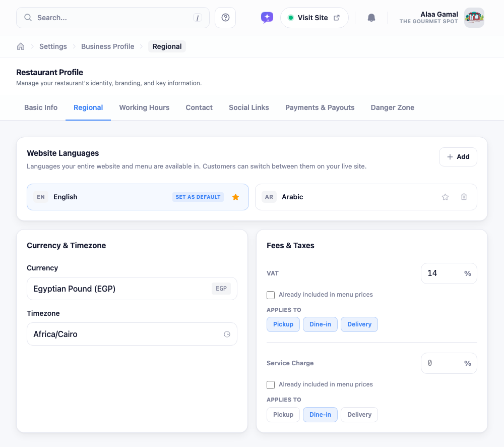504x447 pixels.
Task: Open the Timezone dropdown
Action: pos(132,334)
